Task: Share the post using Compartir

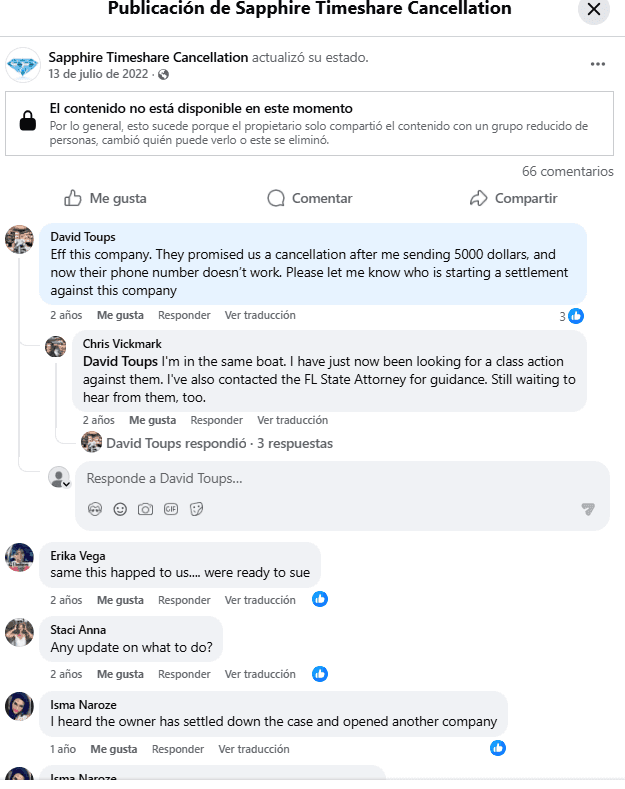Action: [x=513, y=198]
